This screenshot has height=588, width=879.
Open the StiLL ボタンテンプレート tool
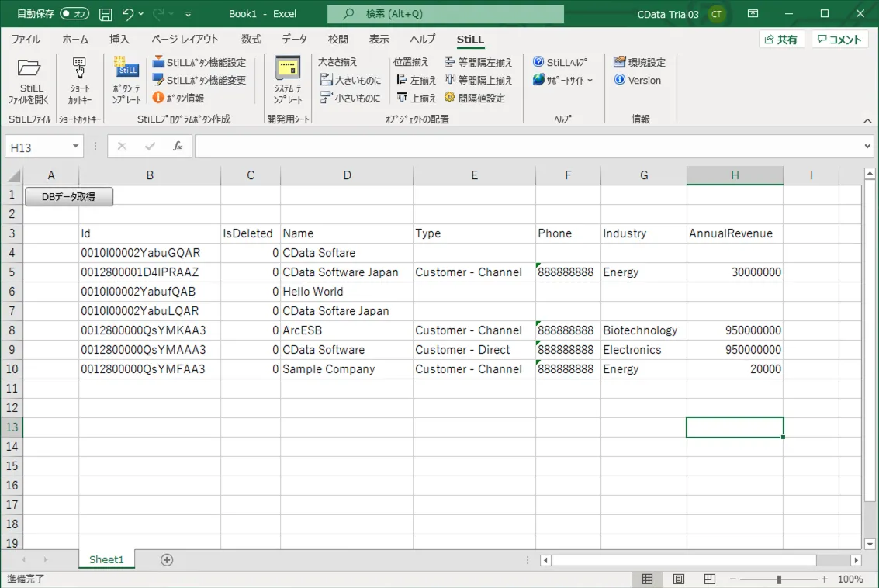(x=126, y=81)
